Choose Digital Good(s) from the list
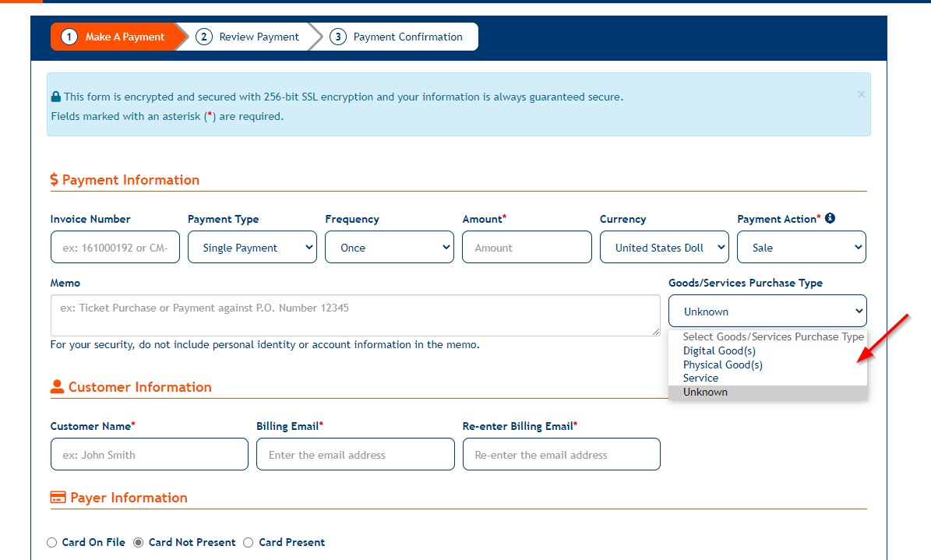The width and height of the screenshot is (931, 560). click(719, 351)
